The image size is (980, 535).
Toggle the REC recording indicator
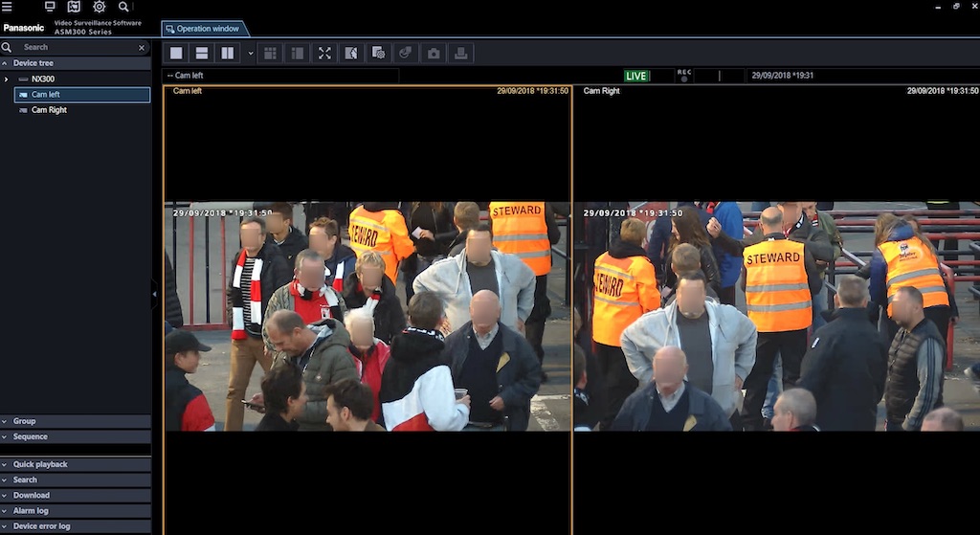coord(684,75)
